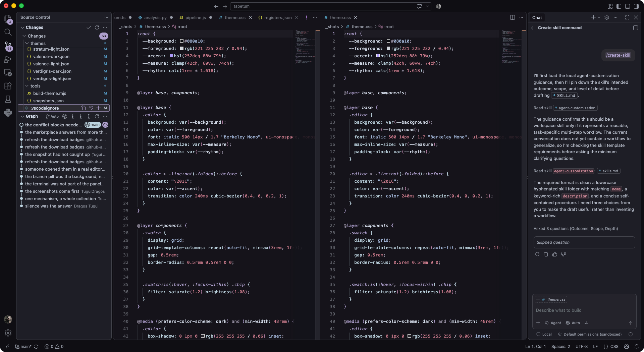The width and height of the screenshot is (644, 352).
Task: Open the Python view in activity bar
Action: 8,113
